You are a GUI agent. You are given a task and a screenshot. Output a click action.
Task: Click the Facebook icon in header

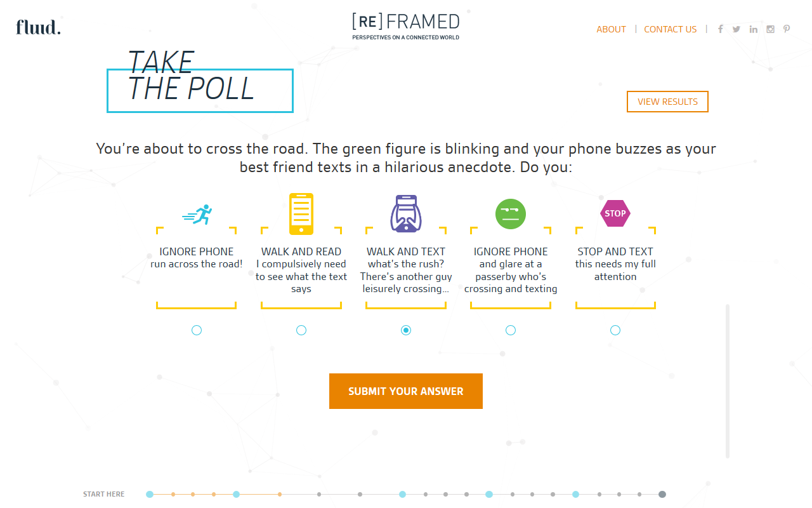coord(720,29)
